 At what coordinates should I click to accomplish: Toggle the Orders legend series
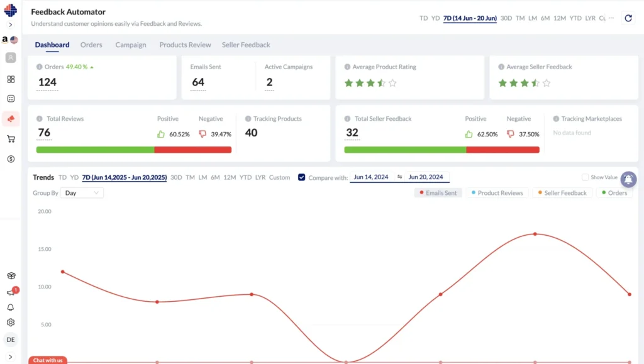pyautogui.click(x=614, y=193)
